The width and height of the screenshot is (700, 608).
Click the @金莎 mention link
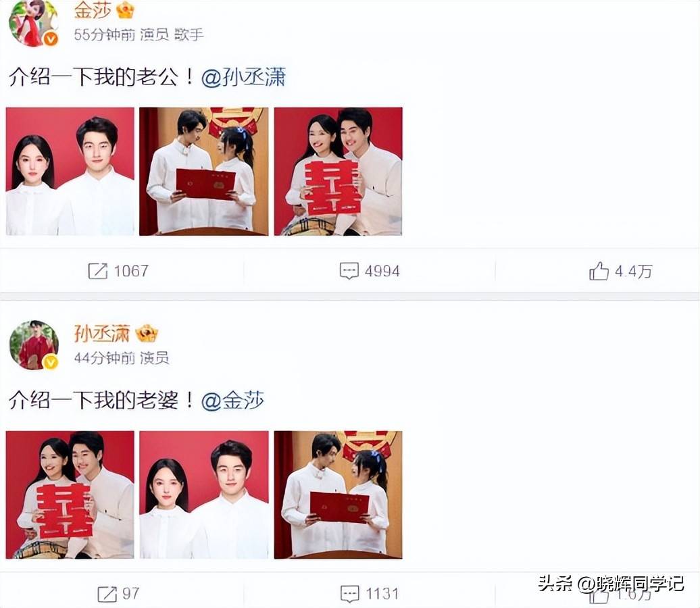pyautogui.click(x=232, y=401)
